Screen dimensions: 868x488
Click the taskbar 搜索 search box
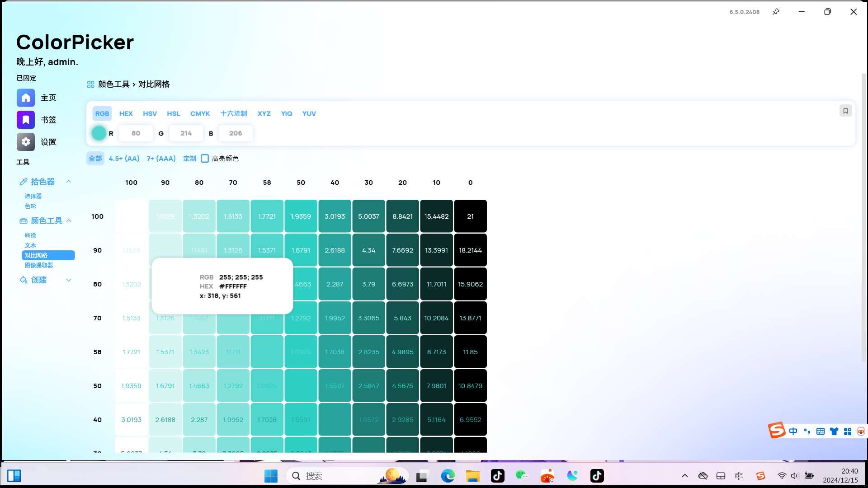347,476
